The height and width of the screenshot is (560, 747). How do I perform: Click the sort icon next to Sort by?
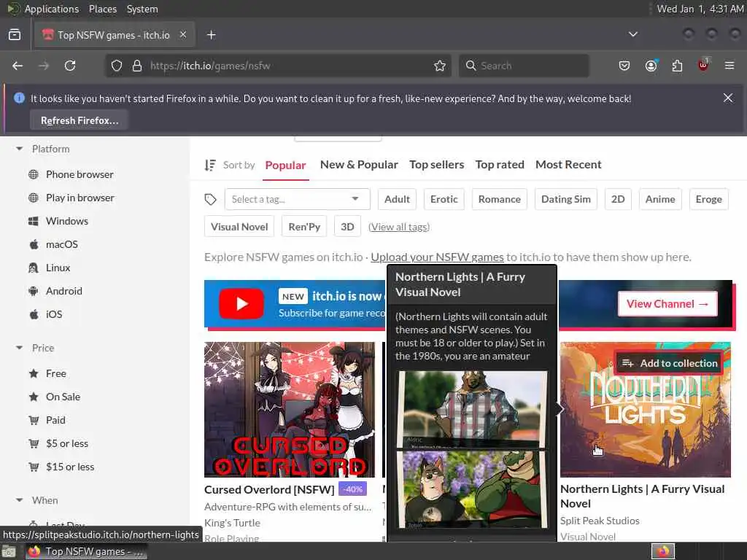[x=210, y=165]
